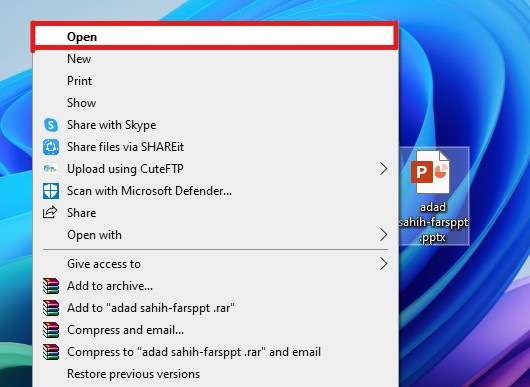Expand the Give access to submenu arrow
Image resolution: width=530 pixels, height=387 pixels.
pyautogui.click(x=383, y=264)
